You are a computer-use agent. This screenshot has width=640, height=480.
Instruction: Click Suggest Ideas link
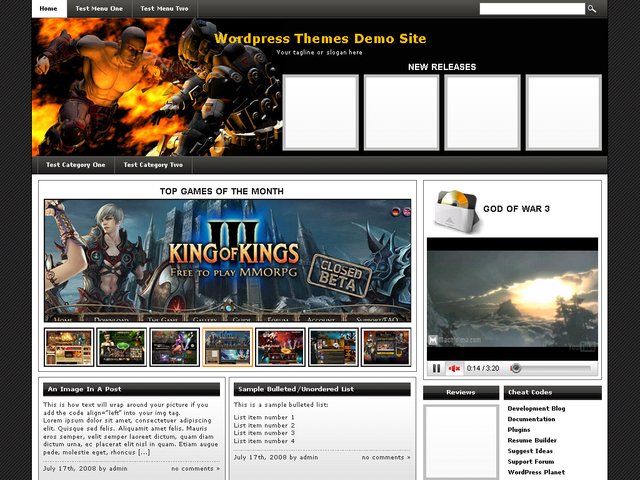click(530, 451)
